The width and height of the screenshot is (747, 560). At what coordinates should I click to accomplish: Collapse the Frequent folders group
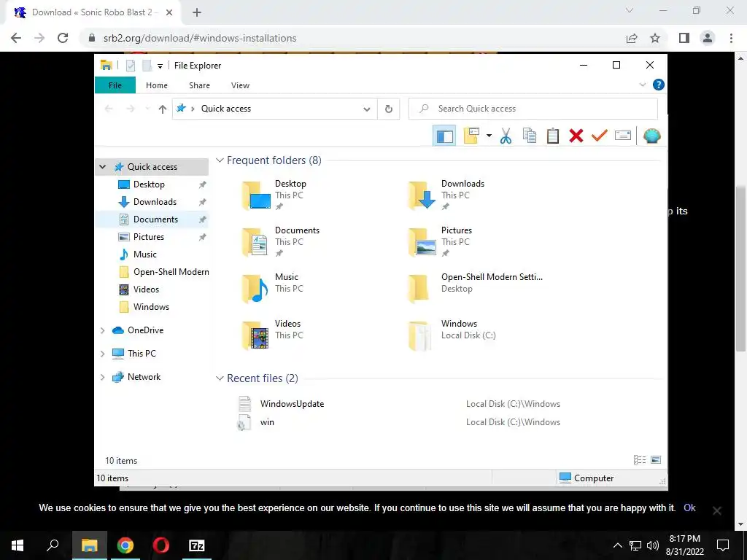[x=220, y=160]
